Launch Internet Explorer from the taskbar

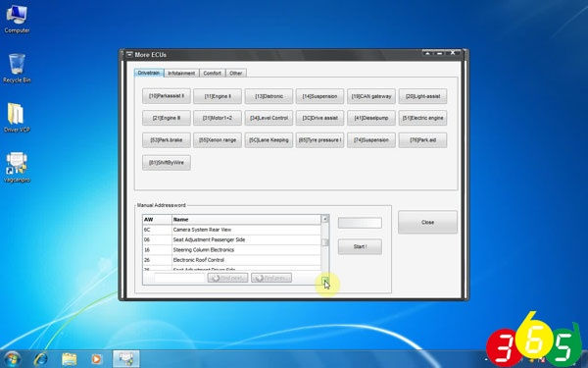[x=40, y=359]
